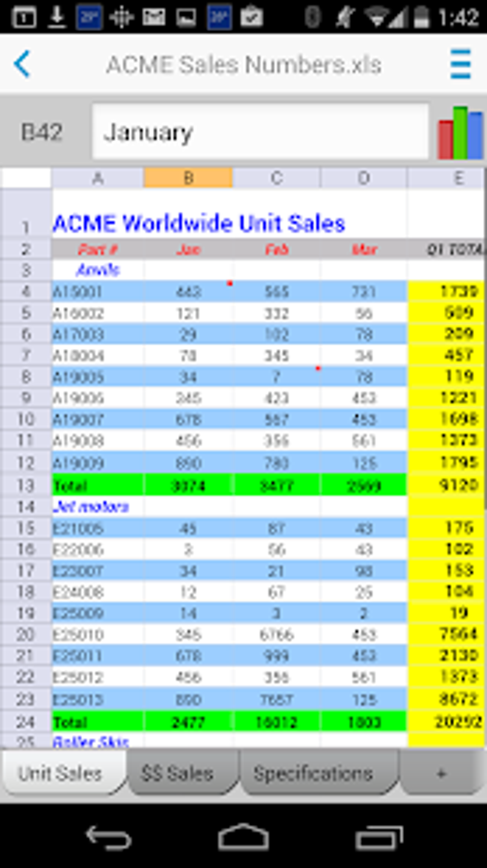This screenshot has width=487, height=868.
Task: Select the Part # header cell
Action: (x=98, y=249)
